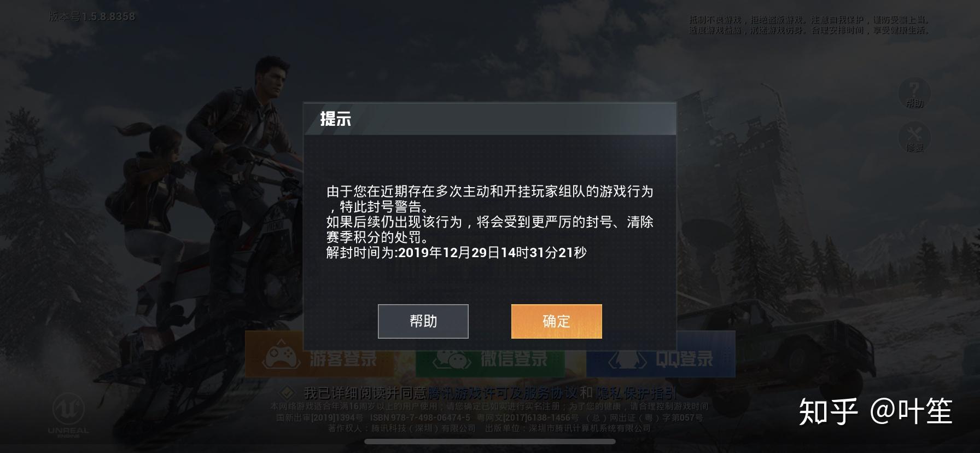The image size is (980, 453).
Task: Select the QQ登录 text label
Action: [684, 359]
